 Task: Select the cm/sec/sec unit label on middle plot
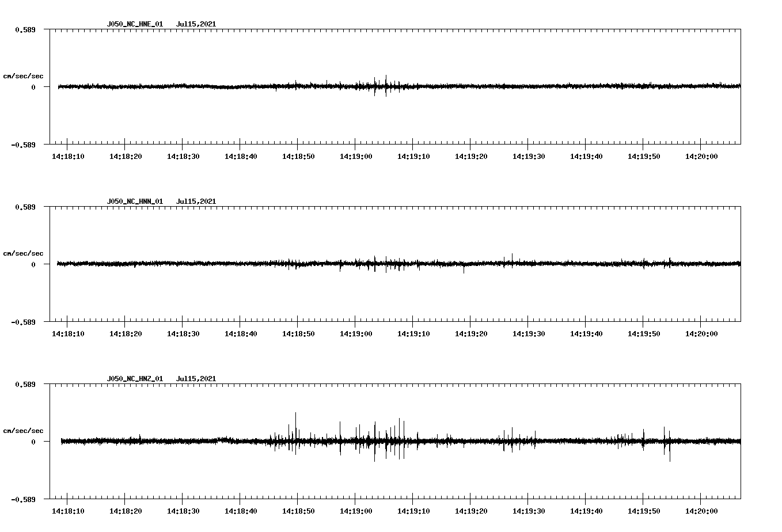(24, 253)
